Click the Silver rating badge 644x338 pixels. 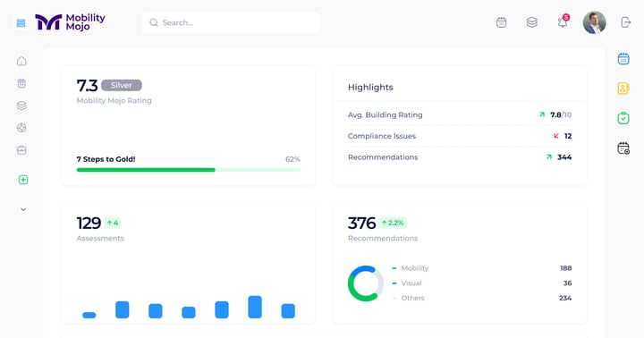[122, 85]
